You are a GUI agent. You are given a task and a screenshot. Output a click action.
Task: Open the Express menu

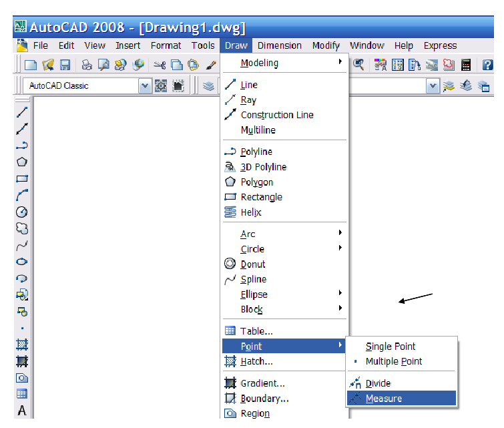(x=441, y=45)
